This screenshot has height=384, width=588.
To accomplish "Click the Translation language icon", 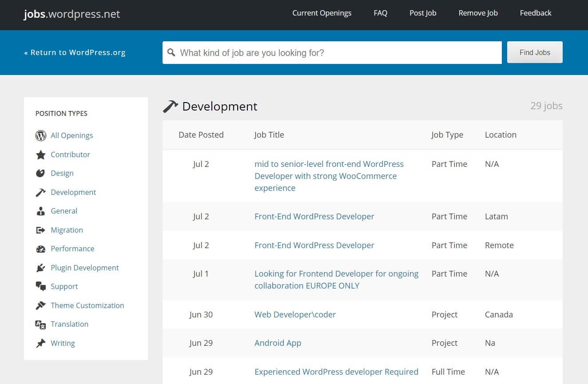I will [x=40, y=324].
